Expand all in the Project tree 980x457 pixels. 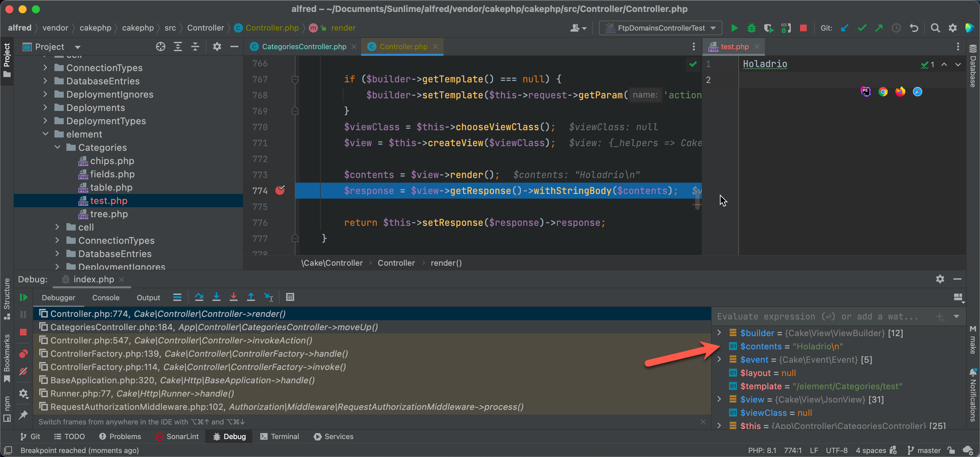coord(178,47)
